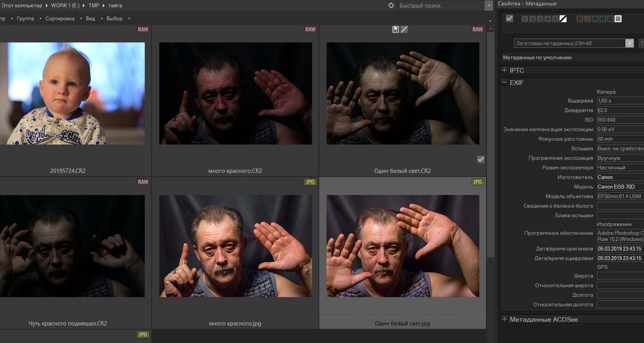
Task: Open the Заготовки метаданных dropdown
Action: point(629,43)
